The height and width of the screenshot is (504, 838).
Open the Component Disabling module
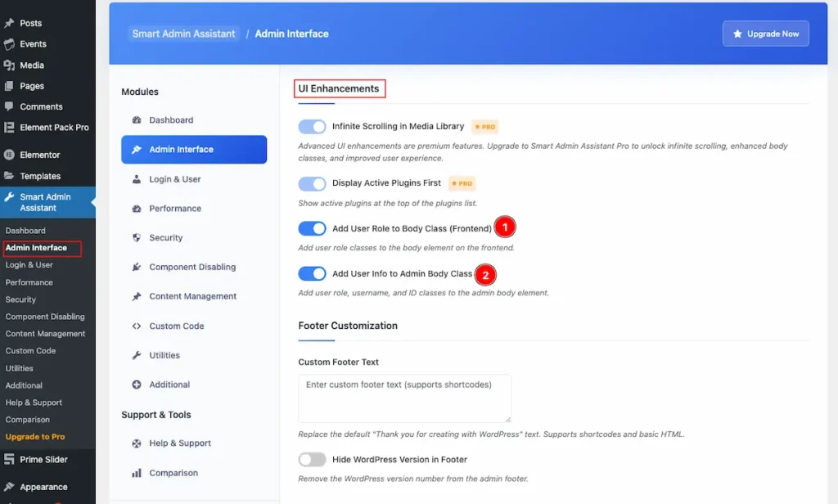[194, 267]
